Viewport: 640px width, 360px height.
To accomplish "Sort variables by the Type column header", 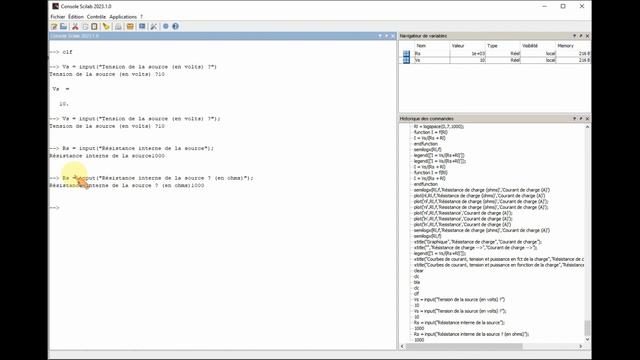I will coord(503,46).
